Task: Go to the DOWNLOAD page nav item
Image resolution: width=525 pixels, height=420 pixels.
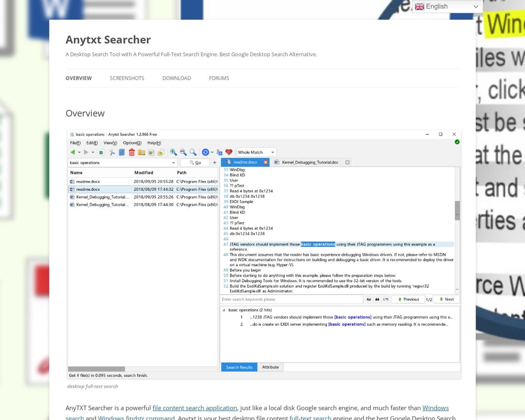Action: point(176,78)
